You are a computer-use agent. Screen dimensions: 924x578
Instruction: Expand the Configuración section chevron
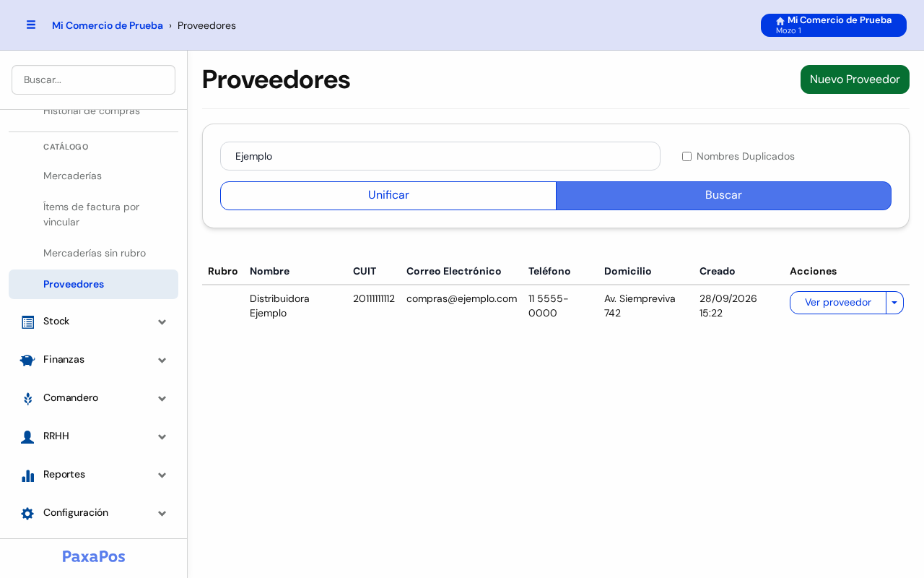(162, 514)
